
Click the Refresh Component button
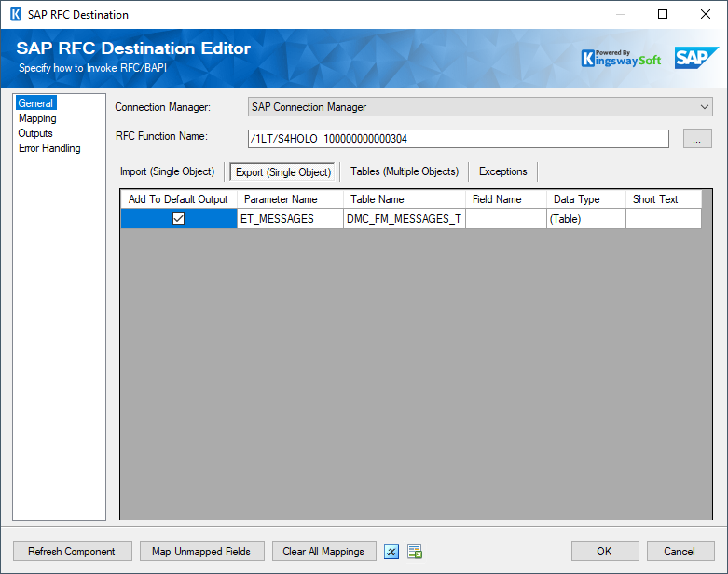click(72, 552)
